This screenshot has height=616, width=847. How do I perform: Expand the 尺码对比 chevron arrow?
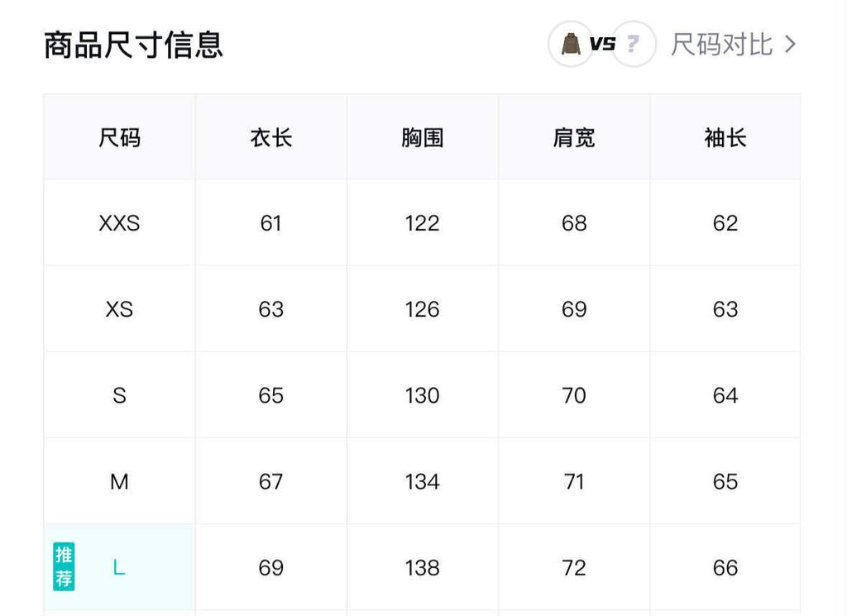tap(790, 44)
